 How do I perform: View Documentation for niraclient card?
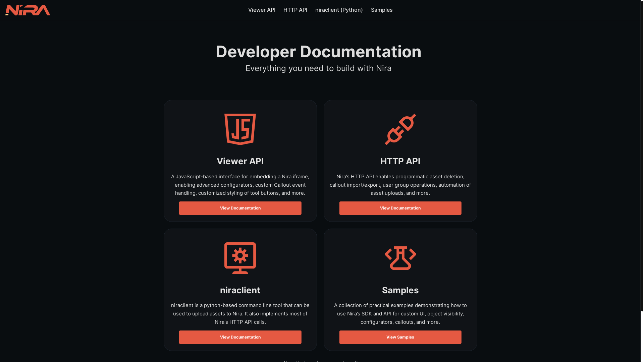coord(240,337)
